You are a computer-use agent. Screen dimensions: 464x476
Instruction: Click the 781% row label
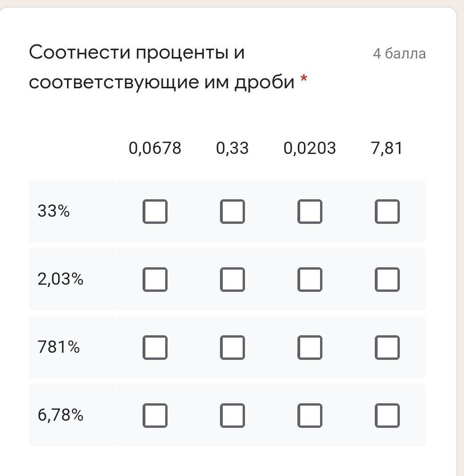[x=59, y=347]
